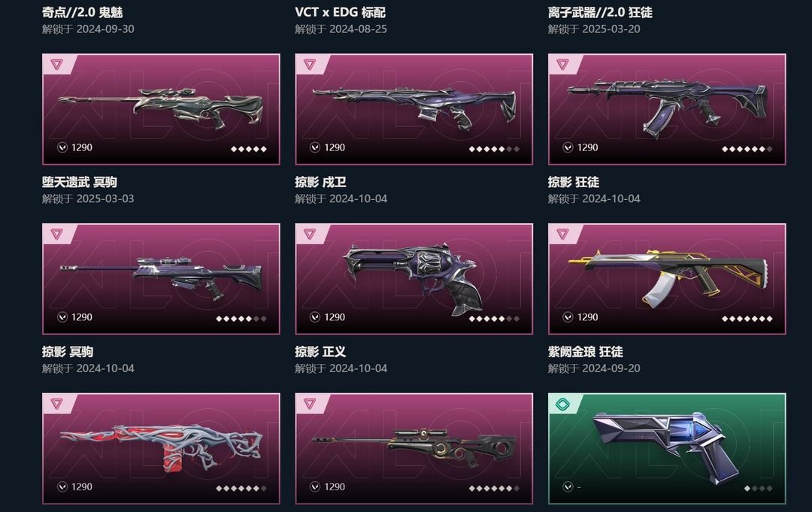Click the level dots on 紫阙金琅 狂徒 card
Screen dimensions: 812x512
coord(747,319)
